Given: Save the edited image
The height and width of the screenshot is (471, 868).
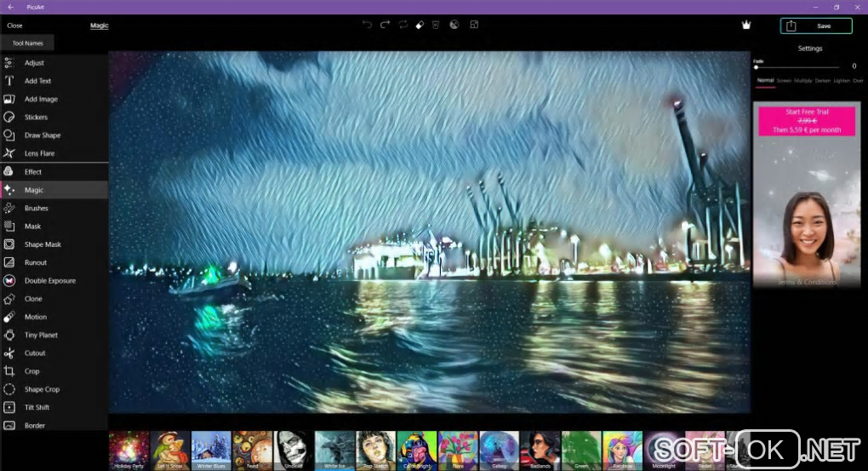Looking at the screenshot, I should coord(816,26).
